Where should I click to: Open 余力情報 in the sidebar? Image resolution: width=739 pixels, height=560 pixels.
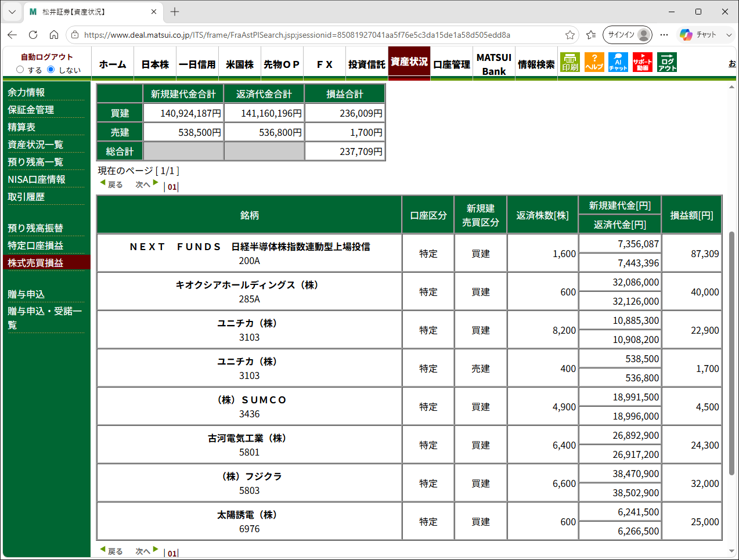click(26, 92)
